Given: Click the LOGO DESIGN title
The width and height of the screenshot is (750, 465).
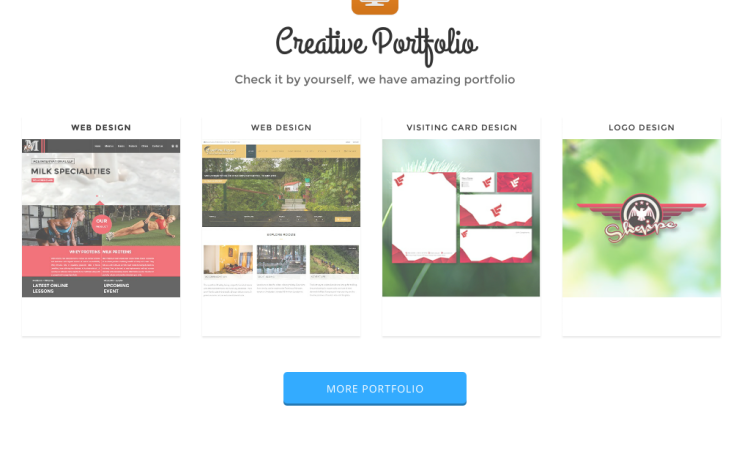Looking at the screenshot, I should (641, 127).
